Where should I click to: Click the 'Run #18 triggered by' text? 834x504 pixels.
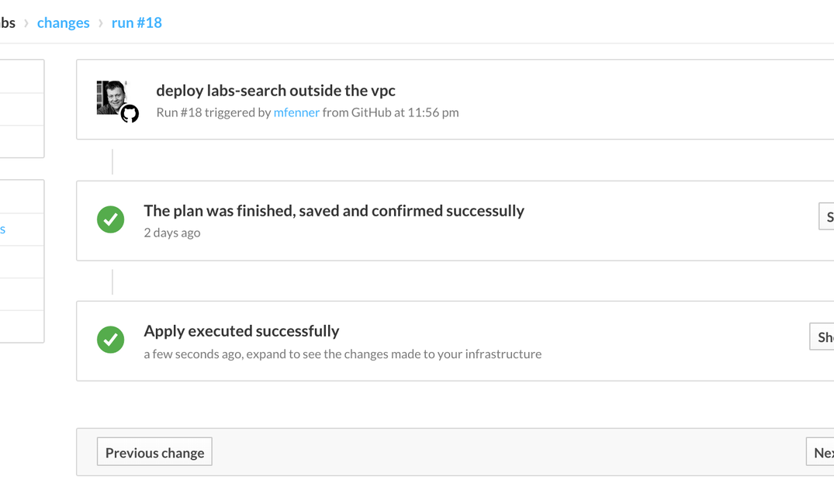coord(213,112)
